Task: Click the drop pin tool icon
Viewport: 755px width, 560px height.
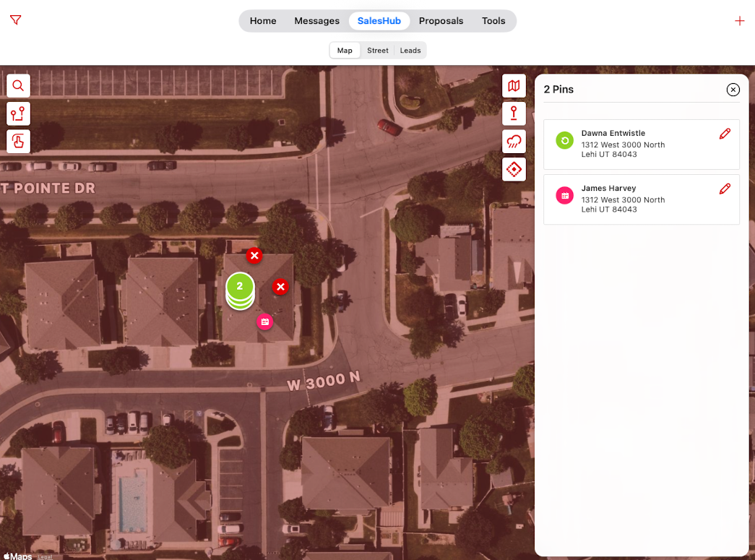Action: [x=514, y=113]
